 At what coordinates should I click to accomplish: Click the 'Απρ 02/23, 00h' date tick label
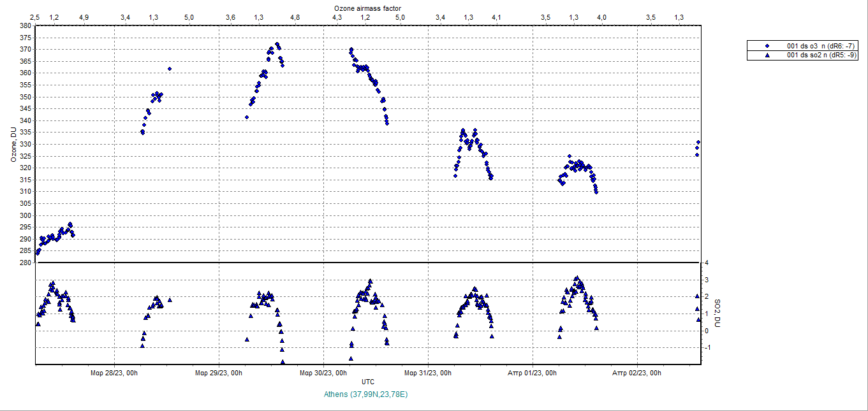(637, 373)
